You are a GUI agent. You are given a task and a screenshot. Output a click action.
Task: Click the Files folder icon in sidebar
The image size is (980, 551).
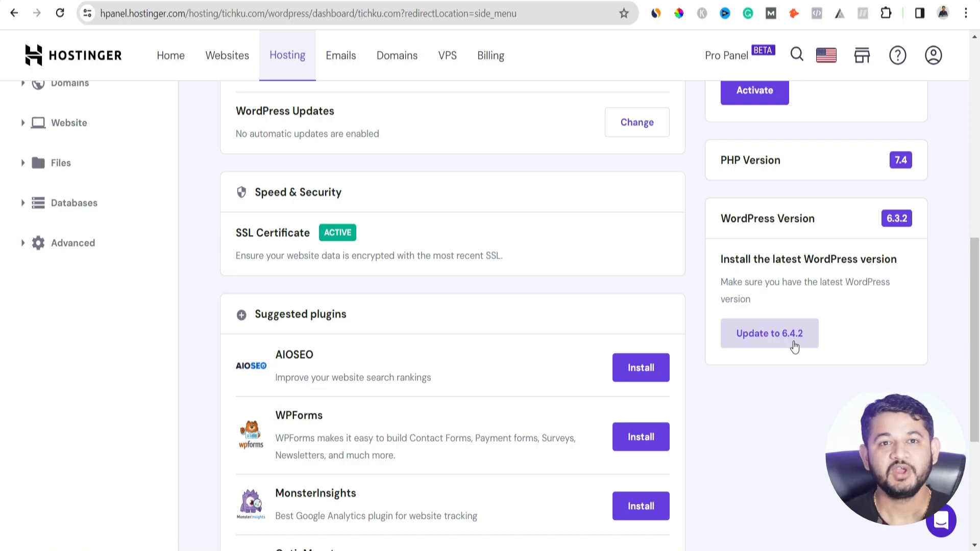[38, 163]
